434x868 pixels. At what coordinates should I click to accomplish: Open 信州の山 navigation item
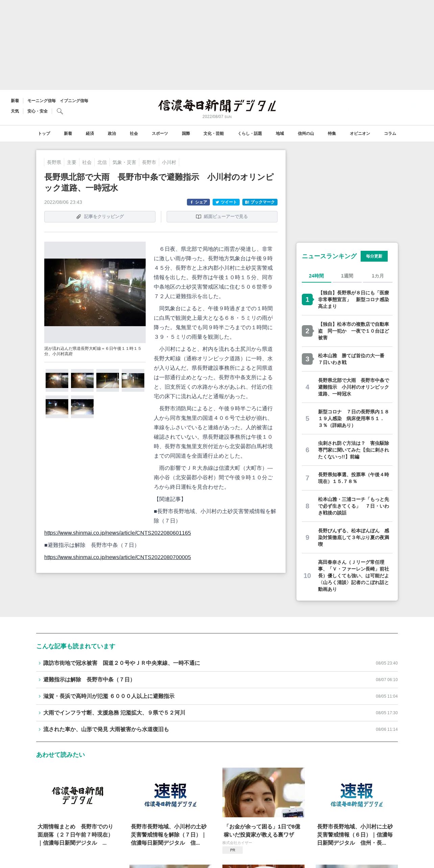tap(306, 134)
